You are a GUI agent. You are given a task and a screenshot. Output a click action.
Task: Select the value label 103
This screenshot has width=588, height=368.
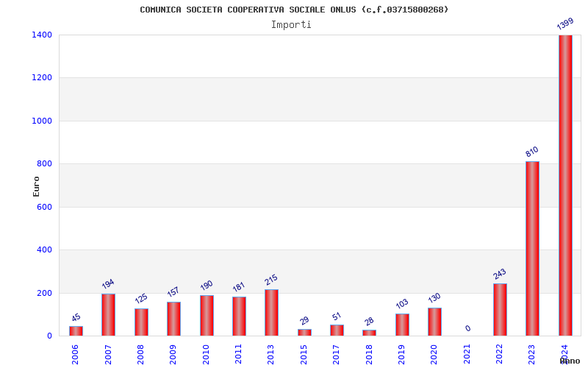click(402, 303)
